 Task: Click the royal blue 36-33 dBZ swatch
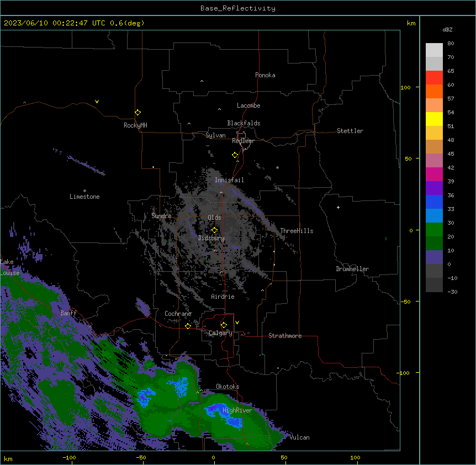(434, 202)
